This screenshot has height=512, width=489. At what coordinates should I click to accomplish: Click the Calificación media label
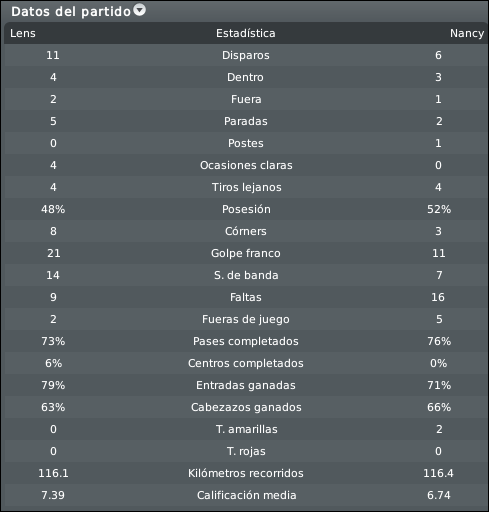(246, 495)
